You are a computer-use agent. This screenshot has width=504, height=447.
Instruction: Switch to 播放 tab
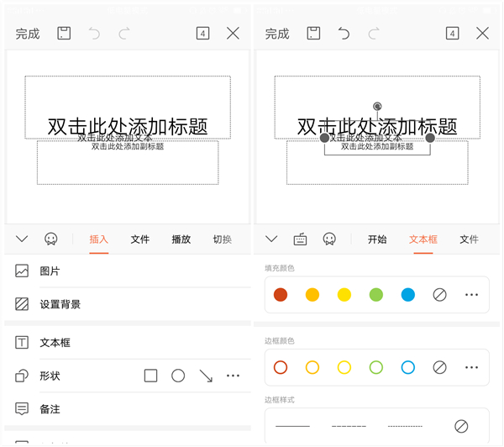click(x=181, y=239)
